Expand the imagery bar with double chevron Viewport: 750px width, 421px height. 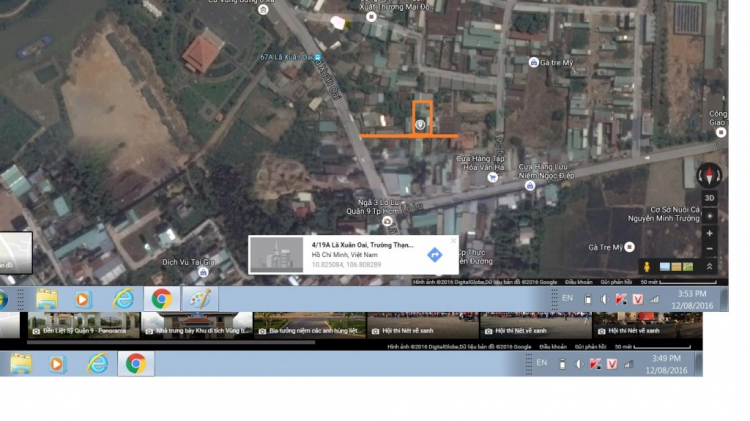tap(709, 266)
